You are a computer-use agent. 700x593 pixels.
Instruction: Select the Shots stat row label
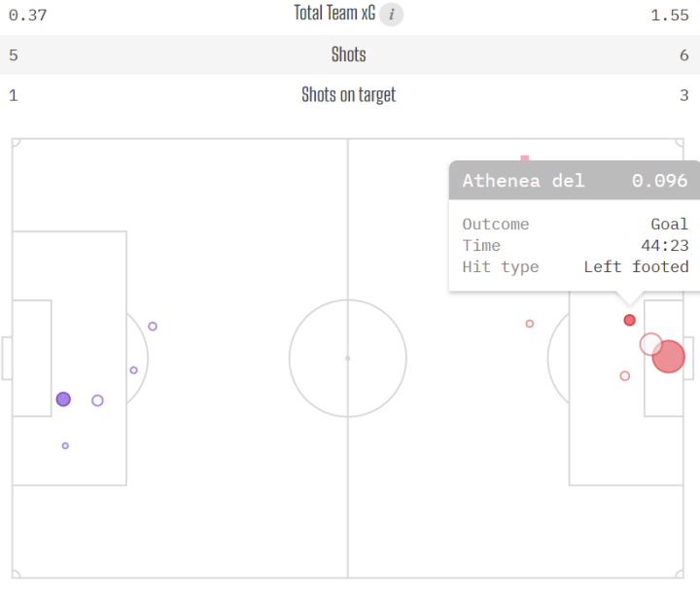pyautogui.click(x=348, y=54)
